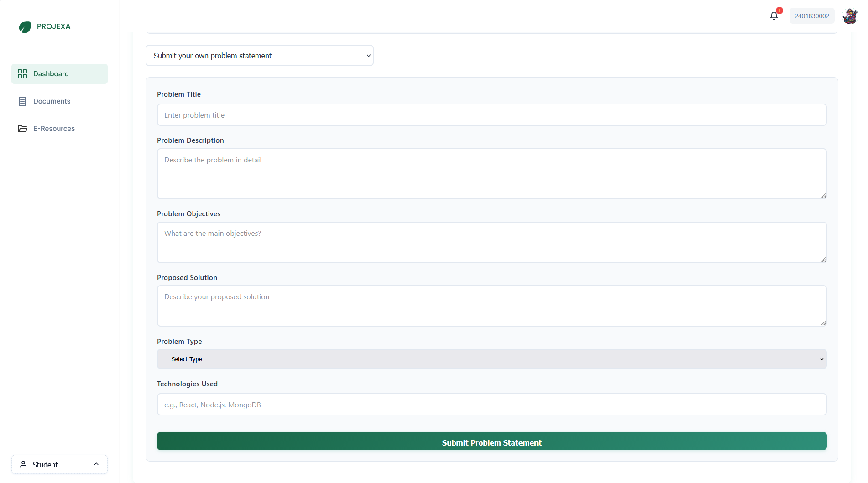Open the Problem Type select dropdown
Viewport: 868px width, 483px height.
pos(491,359)
